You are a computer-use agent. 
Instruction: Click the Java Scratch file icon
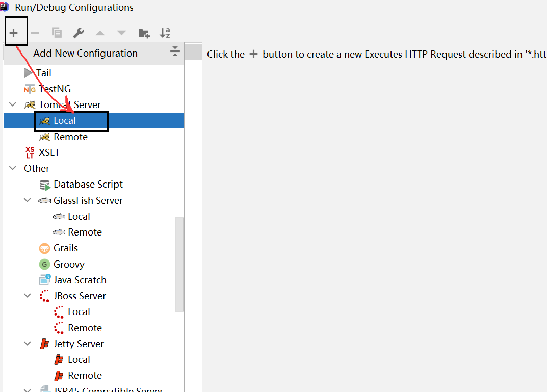tap(45, 280)
